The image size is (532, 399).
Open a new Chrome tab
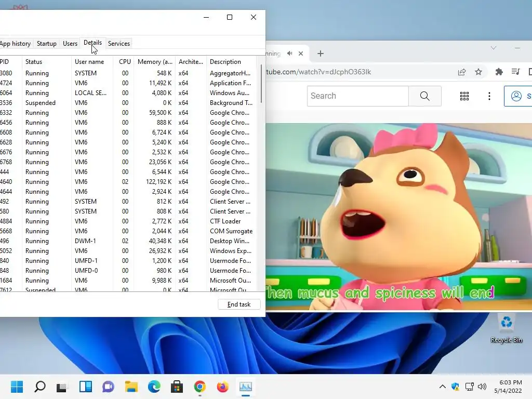(320, 54)
